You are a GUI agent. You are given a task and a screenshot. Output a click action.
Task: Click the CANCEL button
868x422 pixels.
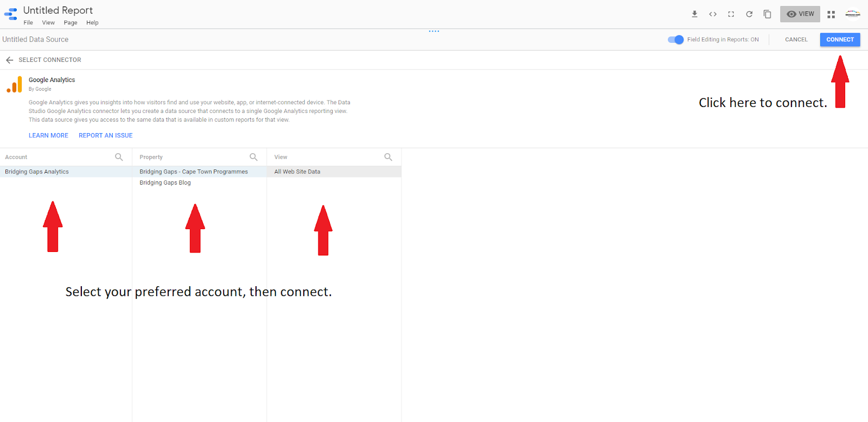tap(796, 40)
